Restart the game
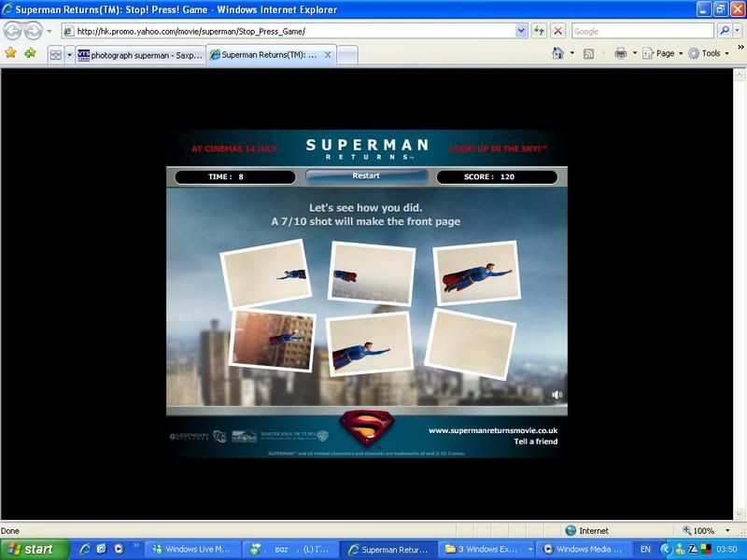This screenshot has width=747, height=560. coord(366,176)
